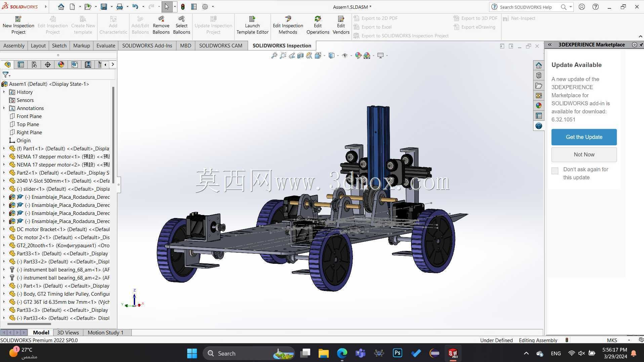The image size is (644, 362).
Task: Open Motion Study 1 tab
Action: click(x=106, y=332)
